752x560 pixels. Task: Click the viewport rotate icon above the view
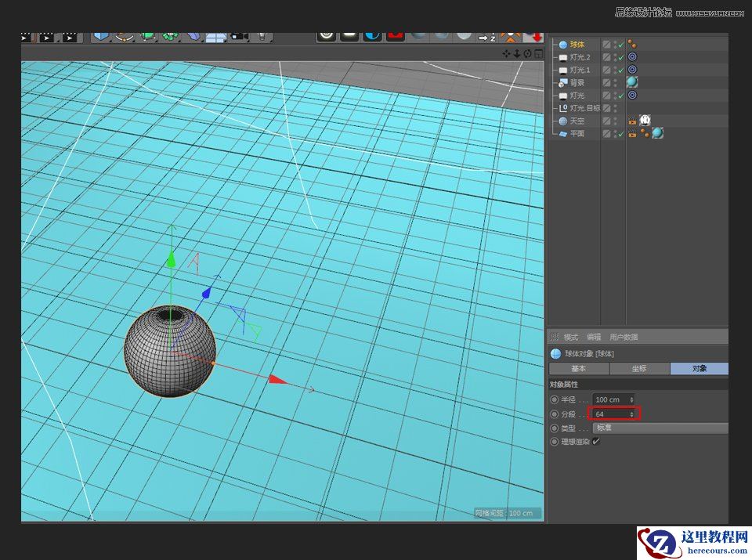tap(526, 53)
